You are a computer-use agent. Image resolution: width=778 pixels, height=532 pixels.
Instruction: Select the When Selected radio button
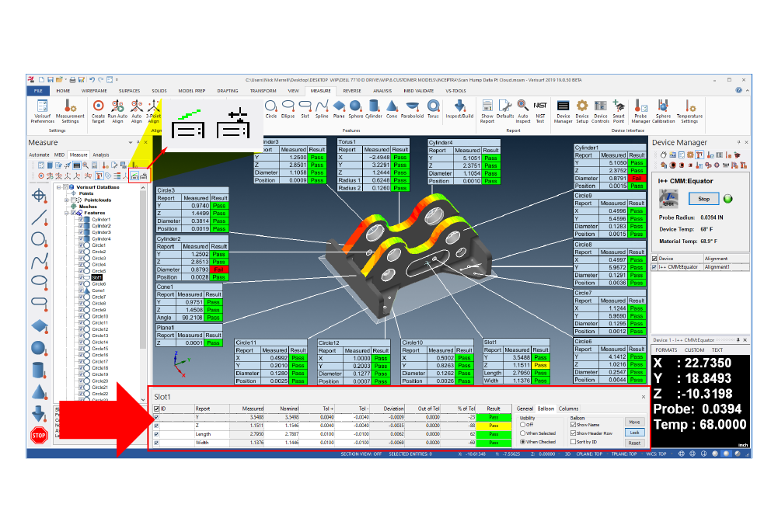pos(522,433)
